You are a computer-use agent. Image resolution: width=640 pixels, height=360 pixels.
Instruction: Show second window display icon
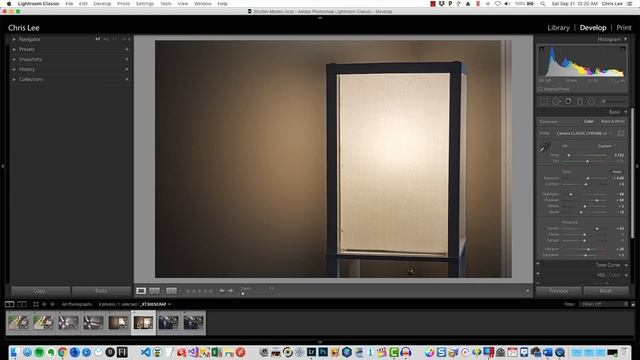pyautogui.click(x=22, y=304)
